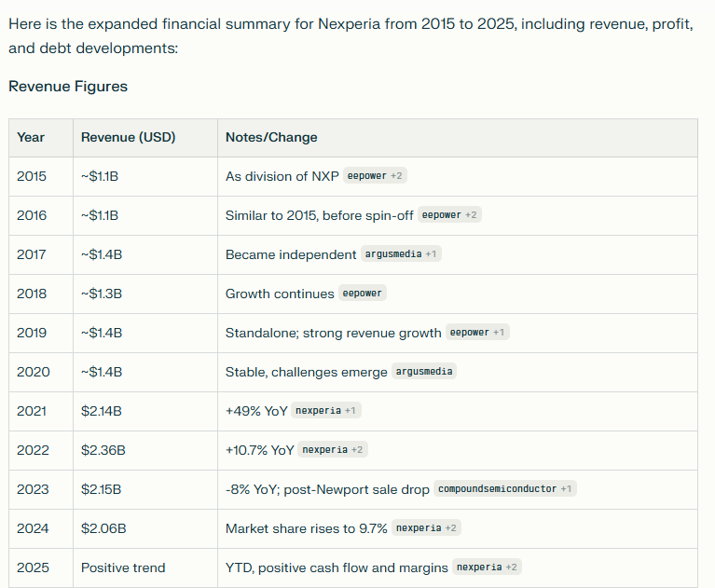Viewport: 715px width, 588px height.
Task: Click the 'Year' column header
Action: coord(31,137)
